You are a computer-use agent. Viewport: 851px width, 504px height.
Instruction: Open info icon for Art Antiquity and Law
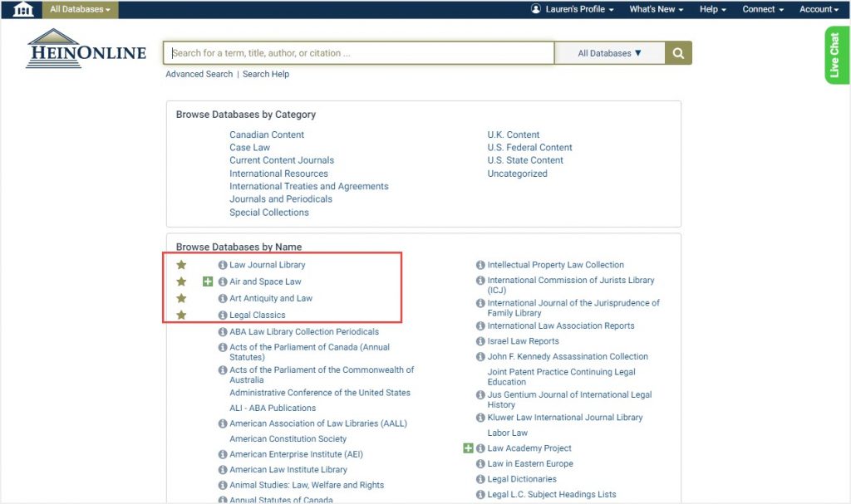tap(223, 298)
